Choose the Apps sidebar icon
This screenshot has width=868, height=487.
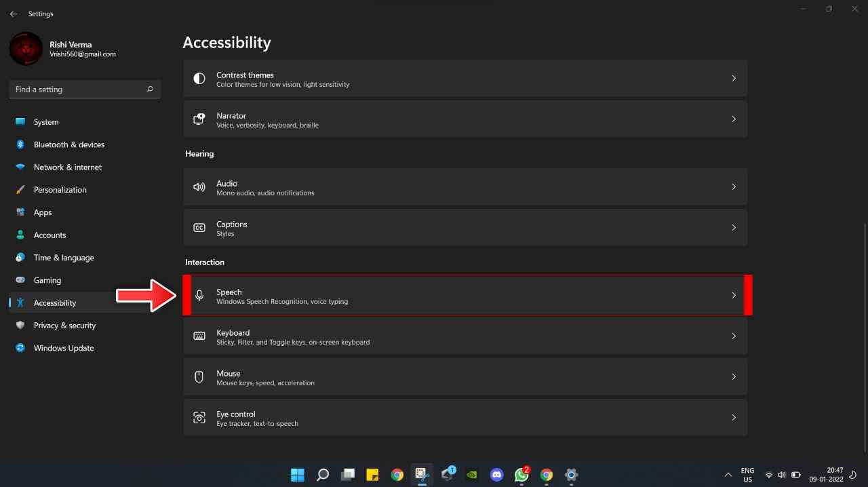point(20,212)
